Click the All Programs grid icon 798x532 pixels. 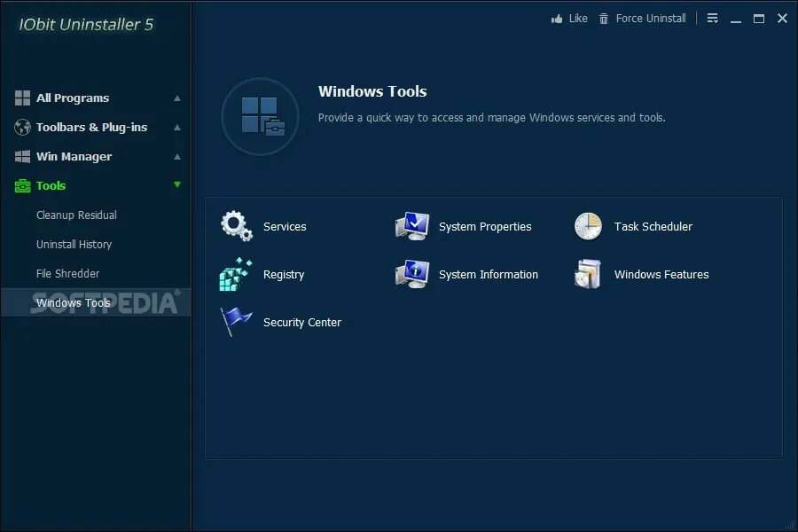click(x=22, y=98)
